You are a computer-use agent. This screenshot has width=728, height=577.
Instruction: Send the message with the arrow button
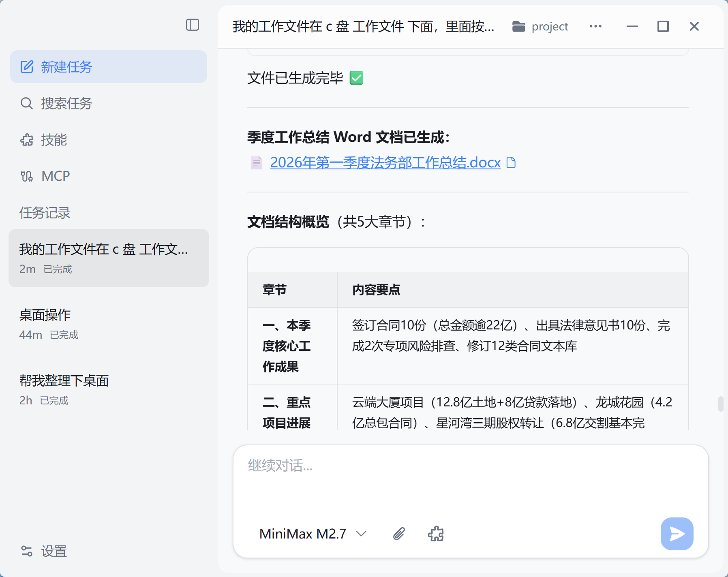(676, 534)
